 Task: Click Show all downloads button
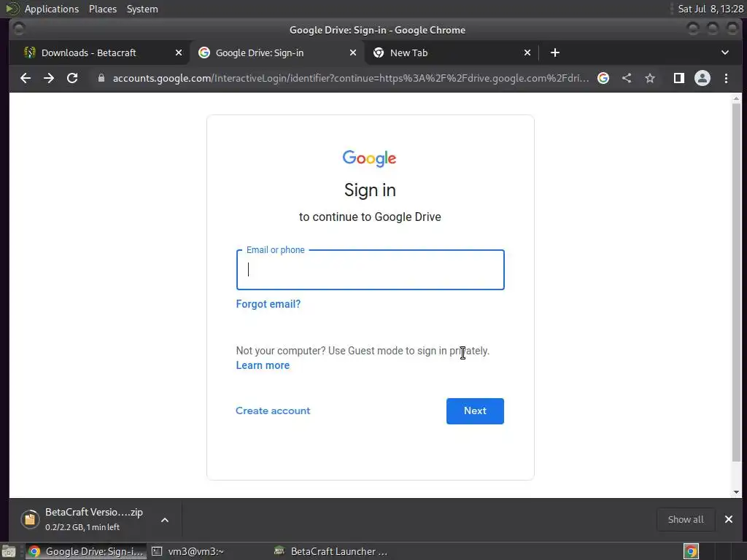[x=686, y=519]
